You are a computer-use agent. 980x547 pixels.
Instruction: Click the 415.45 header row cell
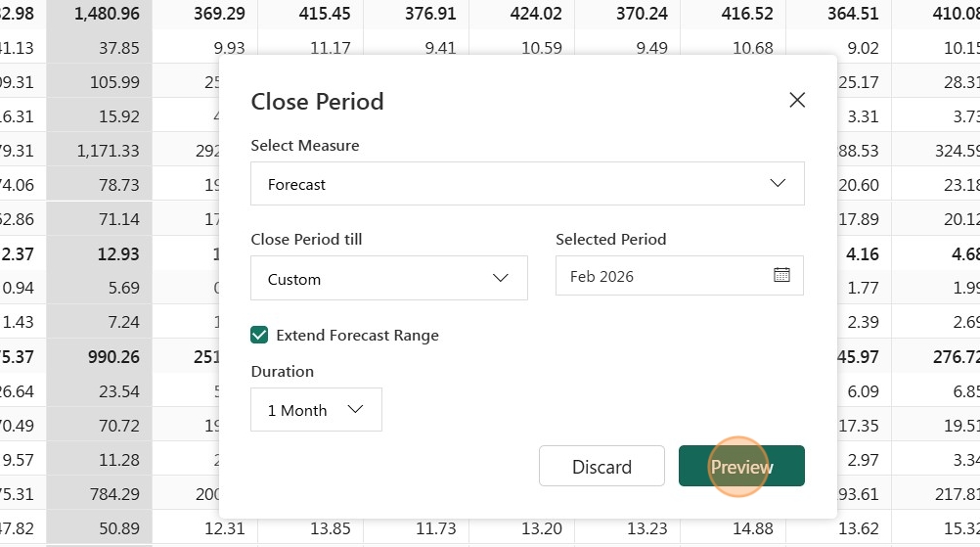pos(311,14)
